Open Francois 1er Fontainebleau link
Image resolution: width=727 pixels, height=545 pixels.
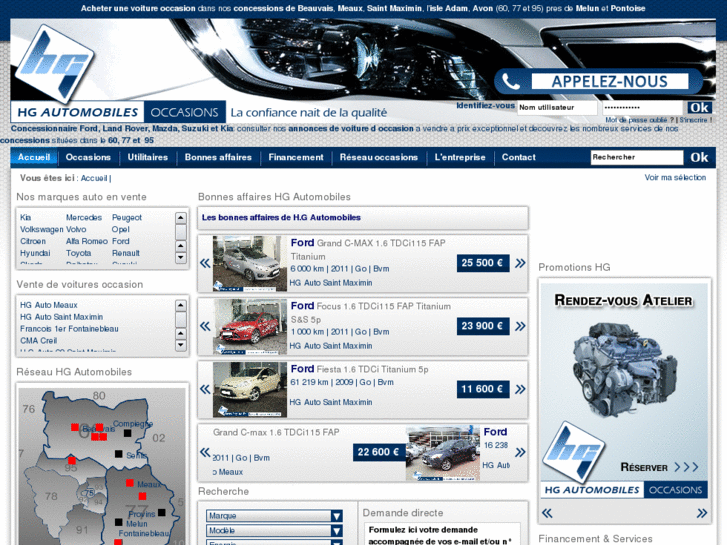69,329
